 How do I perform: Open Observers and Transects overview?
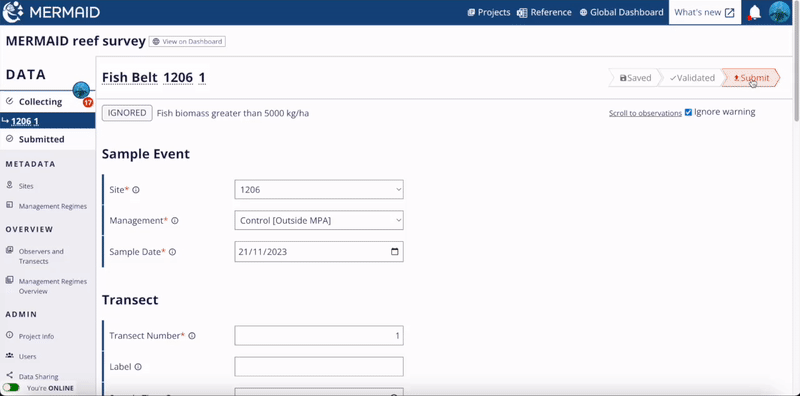click(x=41, y=256)
